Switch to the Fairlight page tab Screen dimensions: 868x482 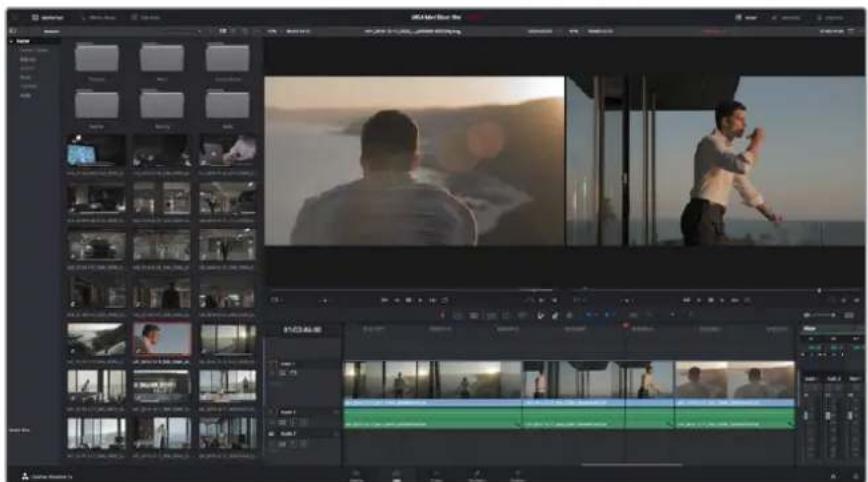click(x=477, y=476)
